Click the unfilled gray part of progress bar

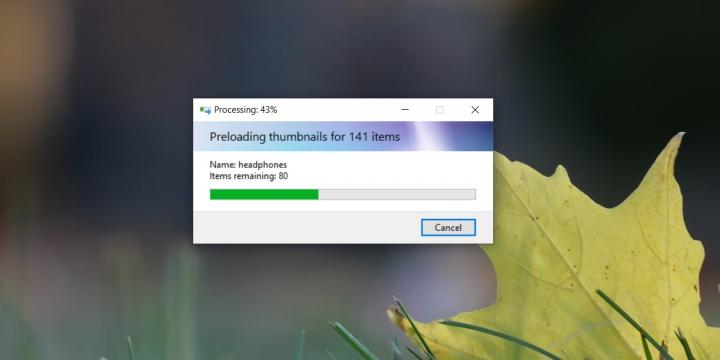coord(397,194)
